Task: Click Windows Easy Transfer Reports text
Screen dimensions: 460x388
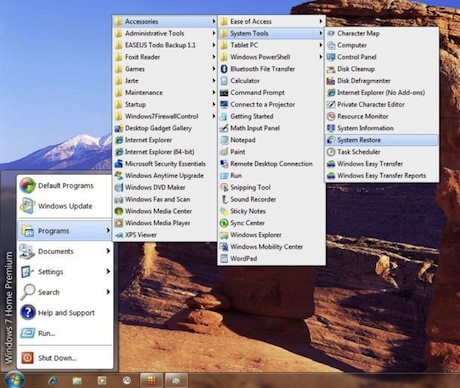Action: [x=381, y=175]
